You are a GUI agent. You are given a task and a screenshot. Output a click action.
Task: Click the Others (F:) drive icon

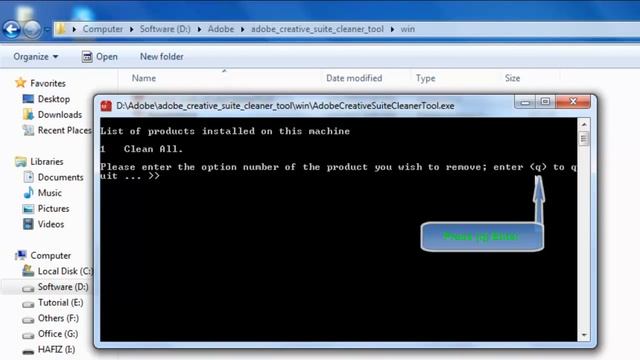28,320
